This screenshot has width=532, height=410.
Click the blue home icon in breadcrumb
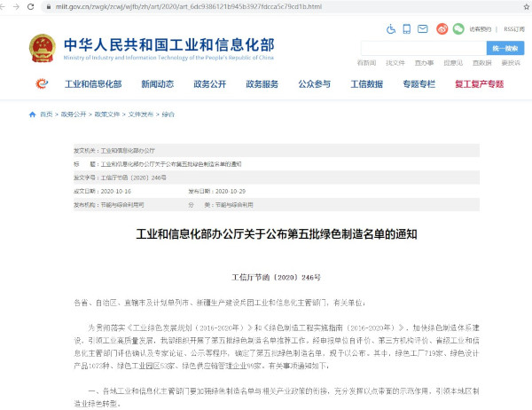tap(33, 114)
